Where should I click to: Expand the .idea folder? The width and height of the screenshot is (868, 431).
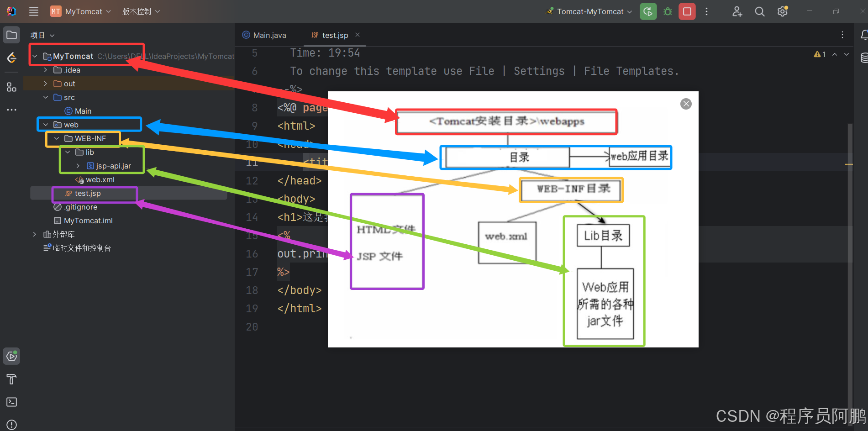tap(46, 70)
